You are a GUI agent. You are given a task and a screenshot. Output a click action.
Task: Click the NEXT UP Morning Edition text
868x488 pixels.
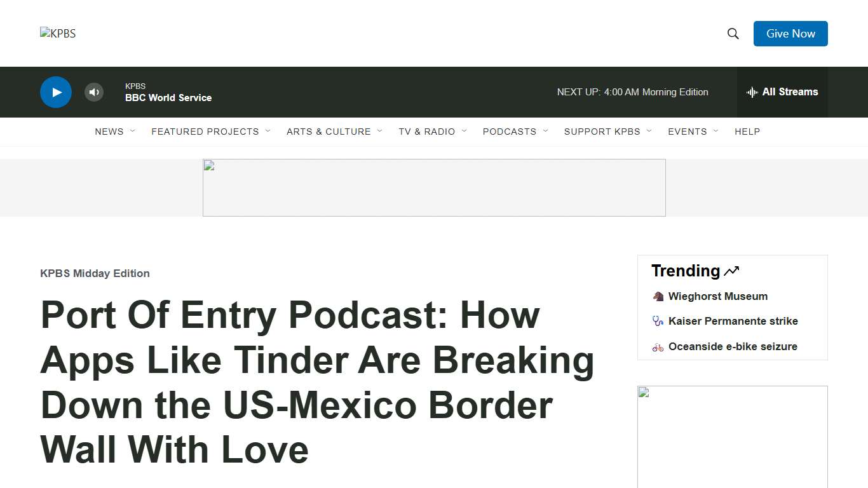coord(632,91)
